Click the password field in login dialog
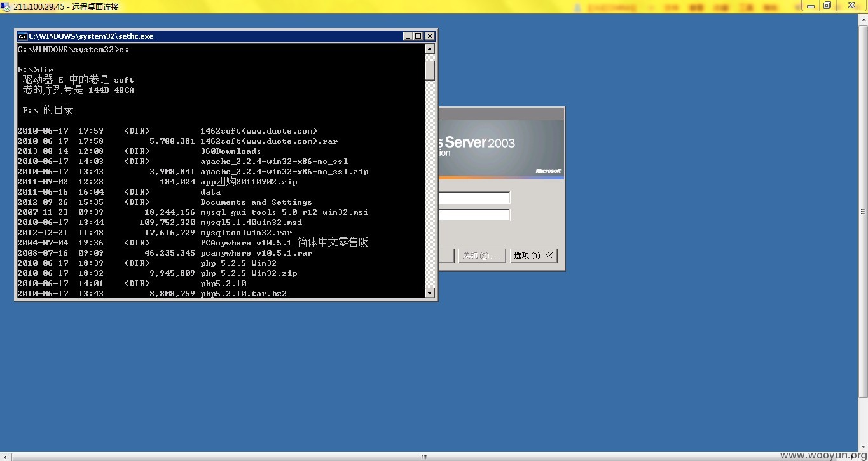This screenshot has height=461, width=868. tap(474, 215)
